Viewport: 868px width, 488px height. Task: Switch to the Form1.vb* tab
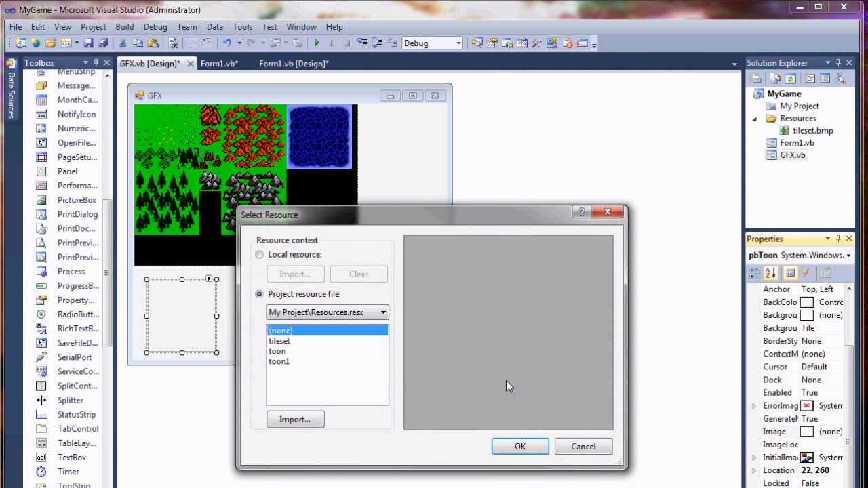click(219, 64)
